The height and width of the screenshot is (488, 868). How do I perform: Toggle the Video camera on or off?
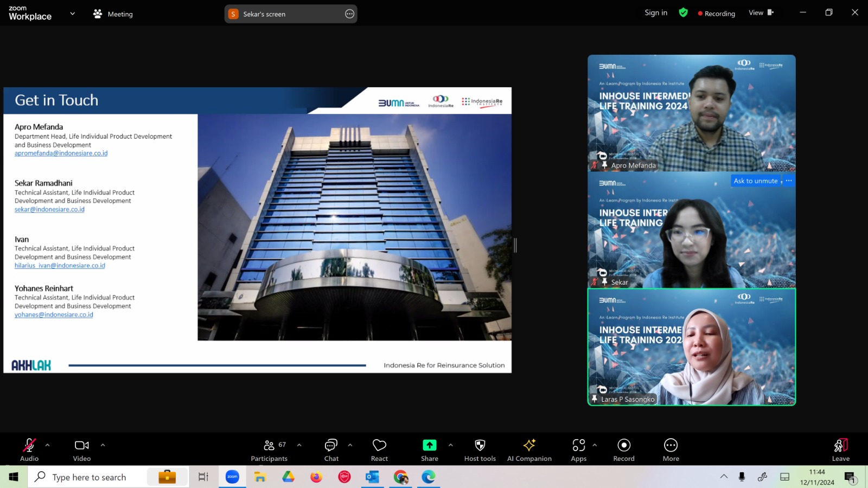click(82, 450)
